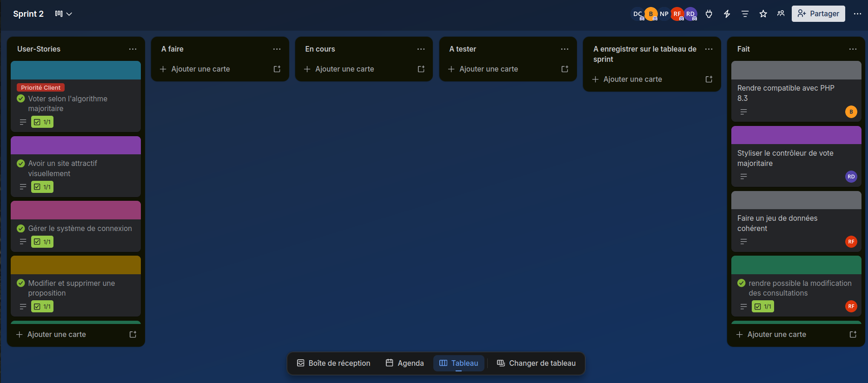Click purple cover of Styliser le contrôleur card
Viewport: 868px width, 383px height.
point(796,135)
